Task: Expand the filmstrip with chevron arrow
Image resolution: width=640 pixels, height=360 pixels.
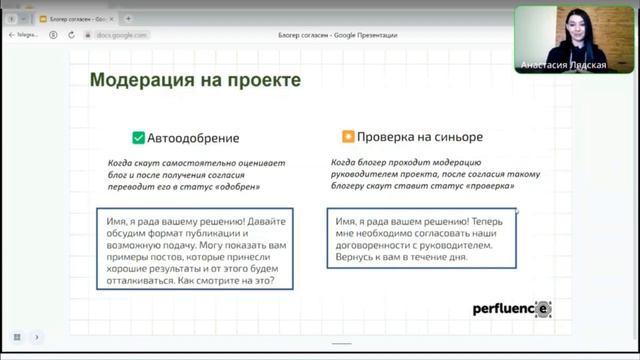Action: click(37, 337)
